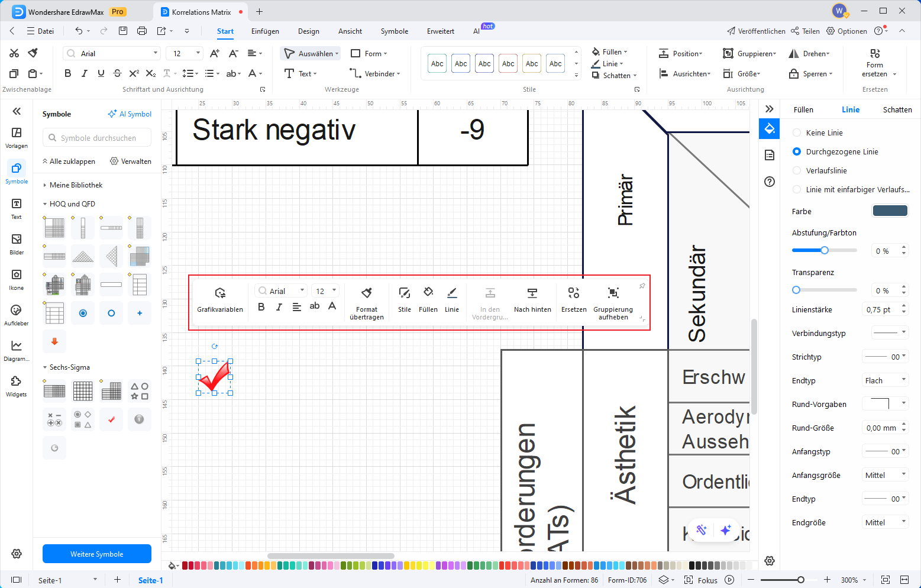Open Vorlagen in left sidebar
The image size is (921, 588).
17,138
